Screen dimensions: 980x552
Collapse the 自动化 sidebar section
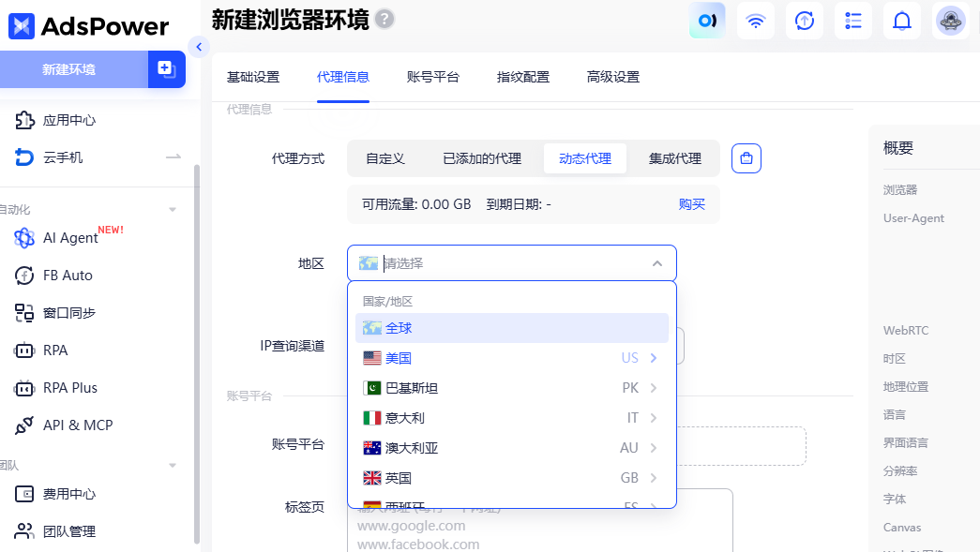point(173,210)
